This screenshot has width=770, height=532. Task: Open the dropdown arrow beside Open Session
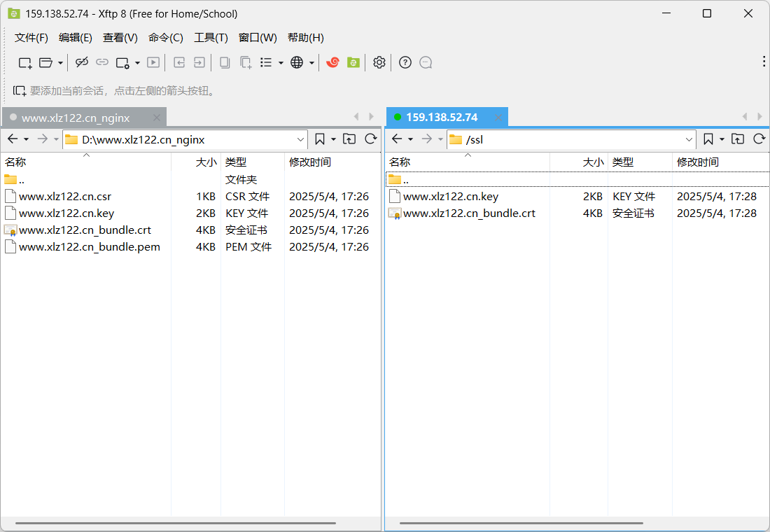(x=60, y=63)
